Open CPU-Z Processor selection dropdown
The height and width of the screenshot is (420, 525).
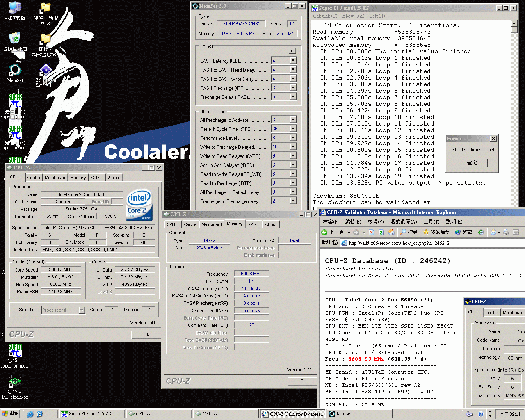coord(82,310)
